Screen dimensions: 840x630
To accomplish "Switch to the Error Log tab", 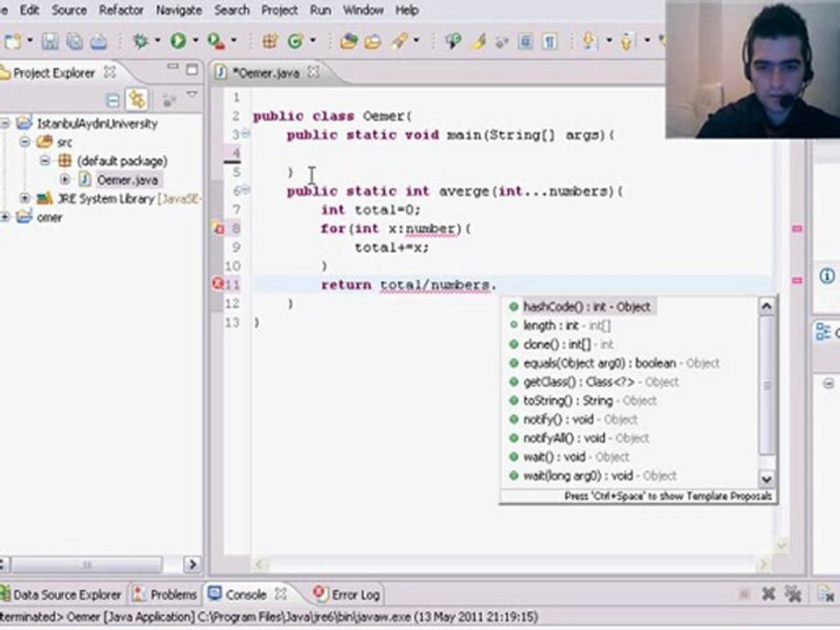I will click(346, 595).
